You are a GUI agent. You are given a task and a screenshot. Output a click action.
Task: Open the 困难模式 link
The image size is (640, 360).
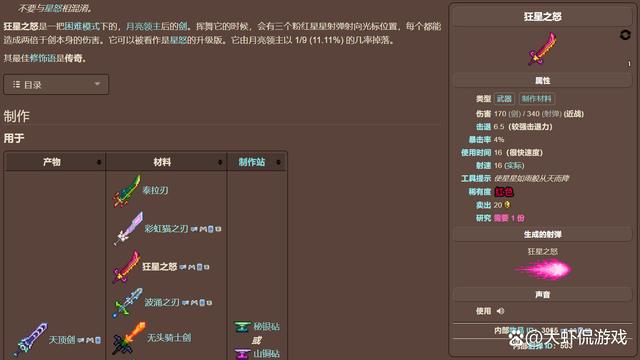coord(82,27)
